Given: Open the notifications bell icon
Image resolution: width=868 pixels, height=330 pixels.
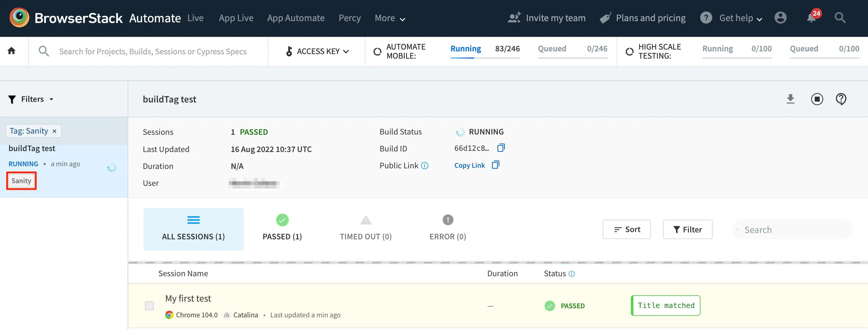Looking at the screenshot, I should click(812, 18).
